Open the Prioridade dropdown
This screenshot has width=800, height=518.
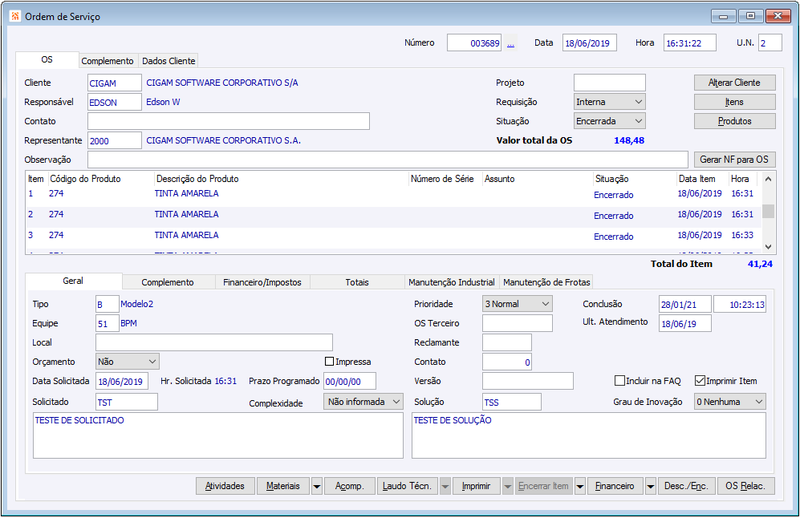(545, 303)
